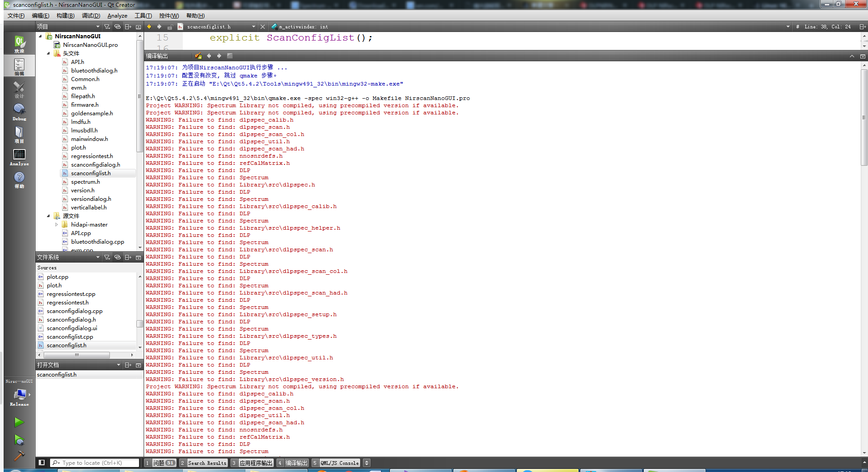Close the scanconfiglist.h document

click(x=263, y=27)
